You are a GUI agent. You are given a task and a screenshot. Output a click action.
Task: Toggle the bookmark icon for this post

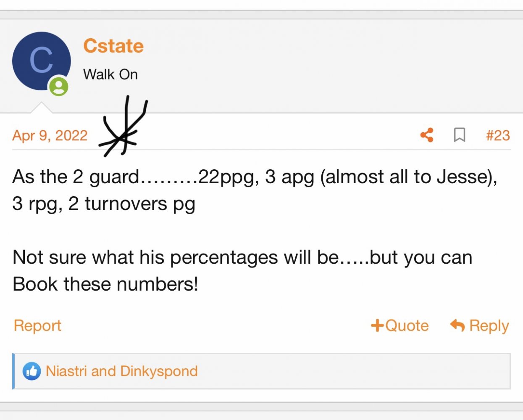[x=460, y=135]
